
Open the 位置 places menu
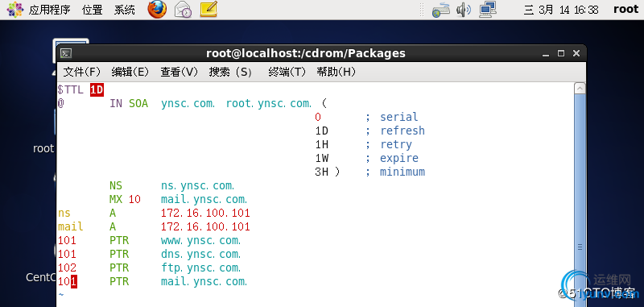point(92,10)
